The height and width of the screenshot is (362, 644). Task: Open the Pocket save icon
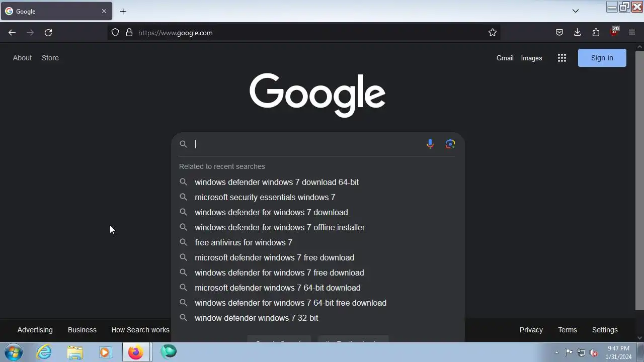pyautogui.click(x=559, y=33)
